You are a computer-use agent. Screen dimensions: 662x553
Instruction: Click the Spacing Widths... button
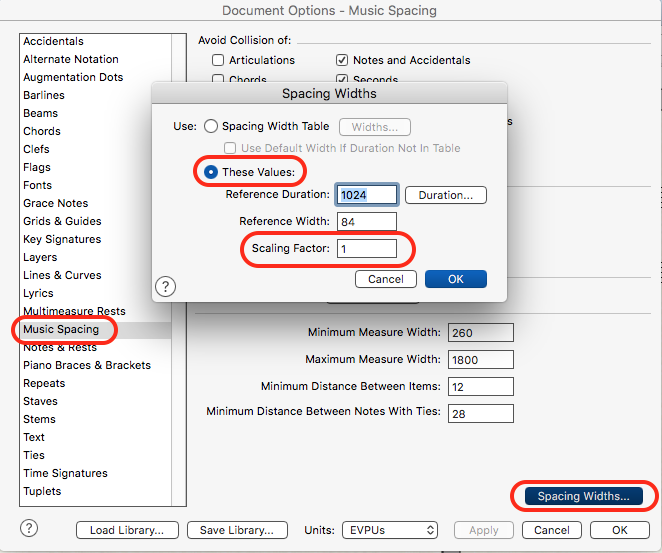click(x=583, y=496)
